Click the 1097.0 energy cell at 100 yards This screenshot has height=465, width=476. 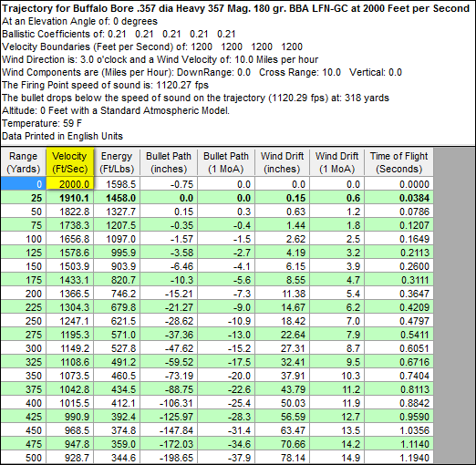(x=117, y=239)
